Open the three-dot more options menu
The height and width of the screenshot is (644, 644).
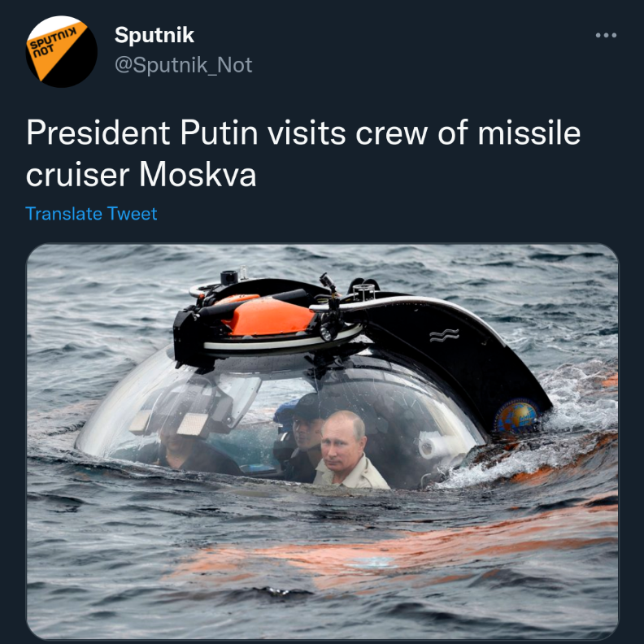[x=606, y=35]
